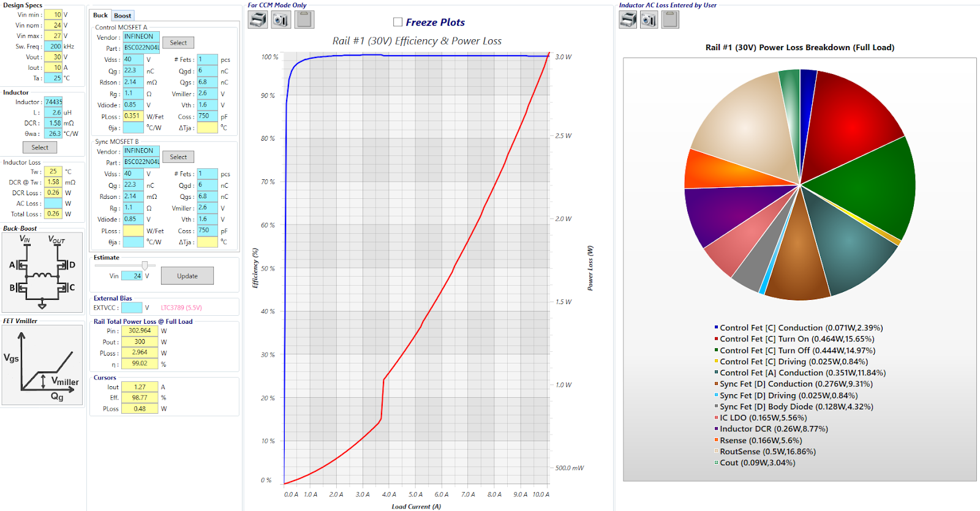980x511 pixels.
Task: Click legend entry Cout (0.09W,3.04%)
Action: tap(755, 463)
